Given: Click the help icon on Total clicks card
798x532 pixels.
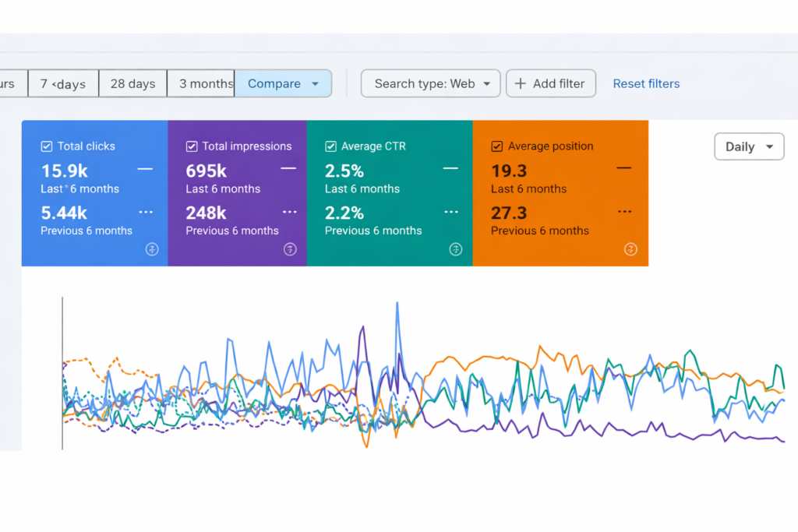Looking at the screenshot, I should point(153,249).
